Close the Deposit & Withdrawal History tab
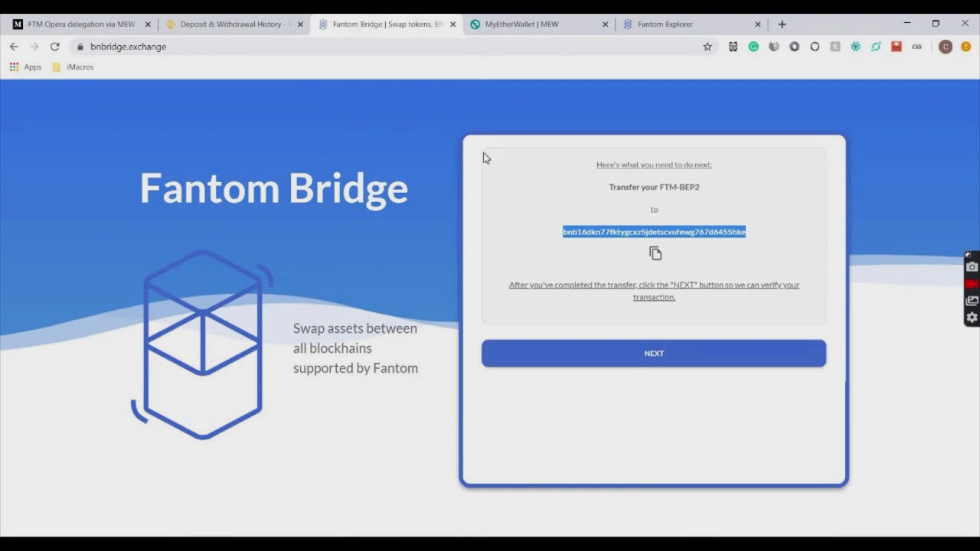The width and height of the screenshot is (980, 551). (x=300, y=24)
